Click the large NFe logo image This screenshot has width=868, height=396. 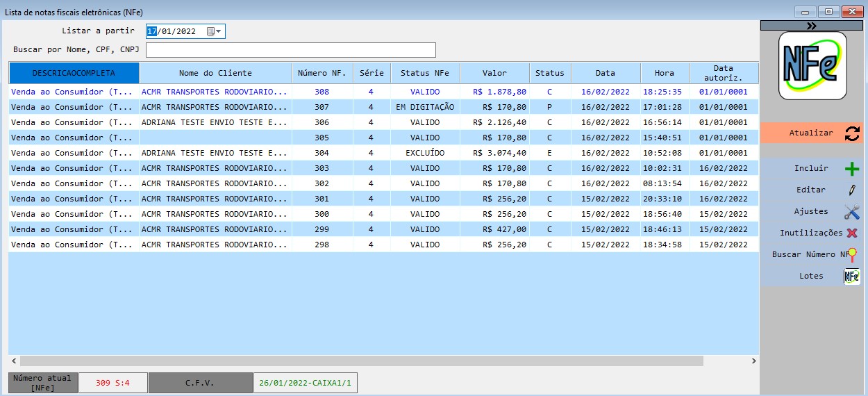(x=812, y=65)
